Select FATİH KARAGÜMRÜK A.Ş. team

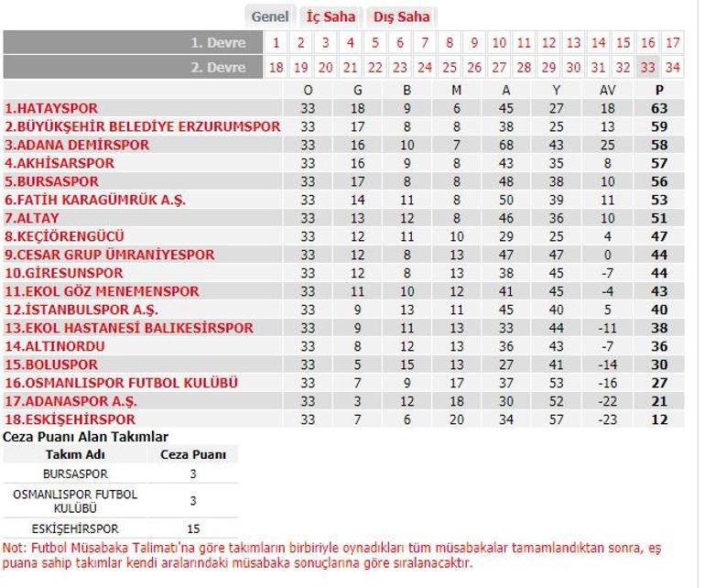[x=95, y=200]
